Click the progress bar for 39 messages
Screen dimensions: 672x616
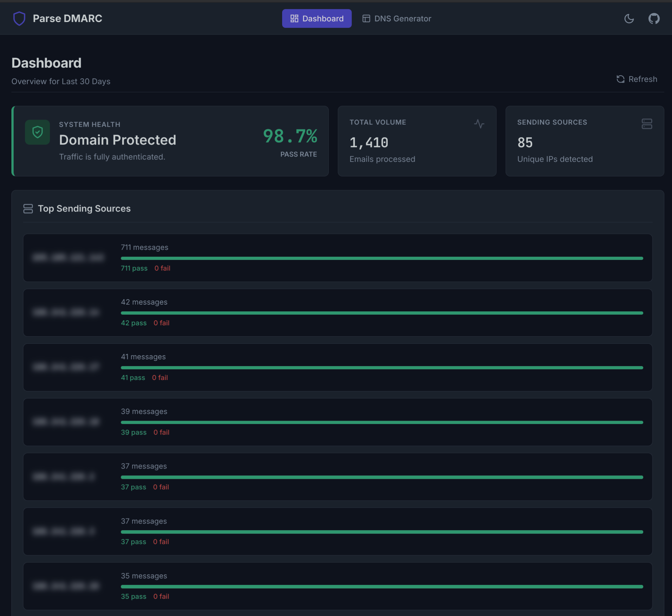tap(382, 422)
